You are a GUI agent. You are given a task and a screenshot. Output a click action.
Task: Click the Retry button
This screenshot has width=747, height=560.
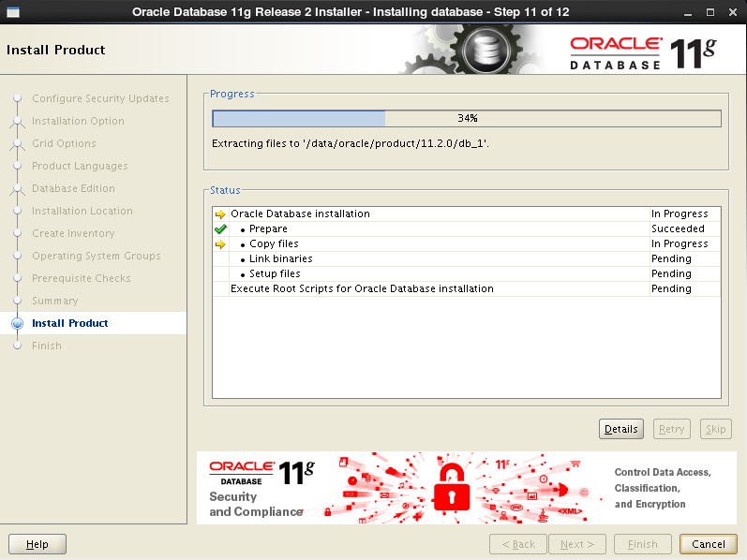[671, 429]
